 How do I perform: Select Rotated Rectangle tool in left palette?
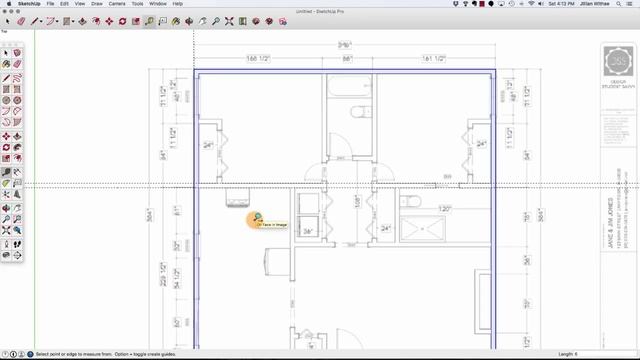tap(17, 89)
